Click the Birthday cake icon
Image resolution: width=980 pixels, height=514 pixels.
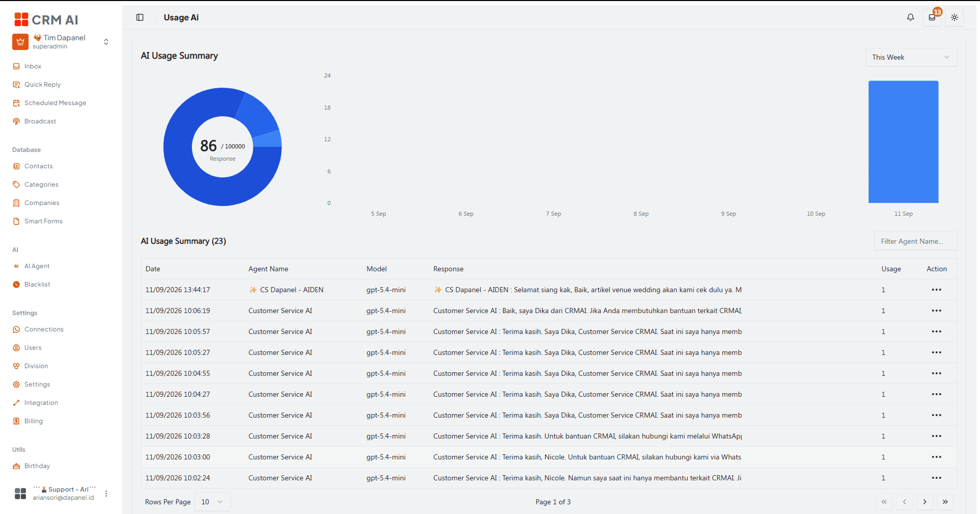16,466
